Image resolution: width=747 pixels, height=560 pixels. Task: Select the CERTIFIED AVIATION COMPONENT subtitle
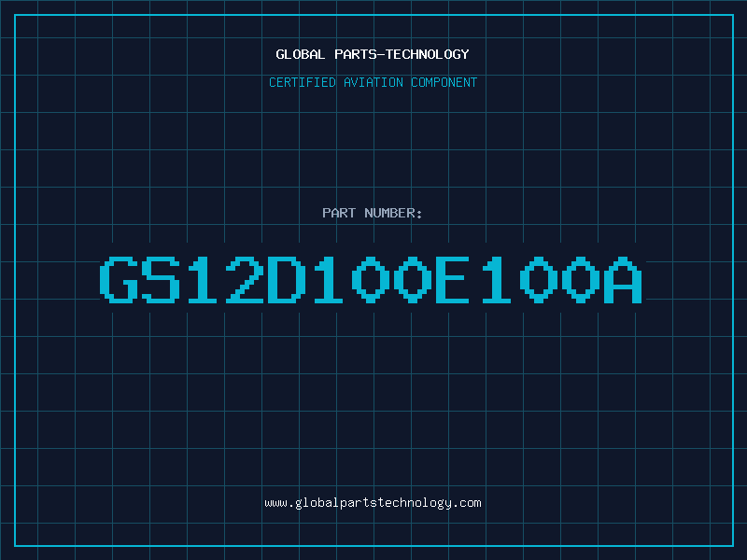373,82
